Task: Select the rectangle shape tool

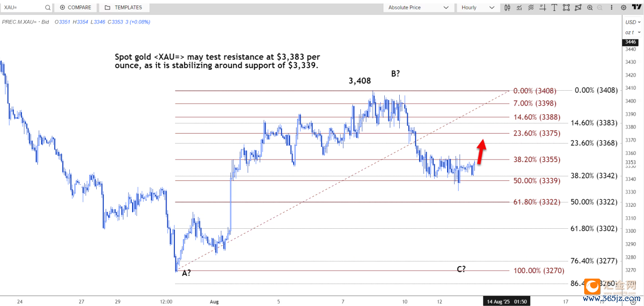Action: pos(566,7)
